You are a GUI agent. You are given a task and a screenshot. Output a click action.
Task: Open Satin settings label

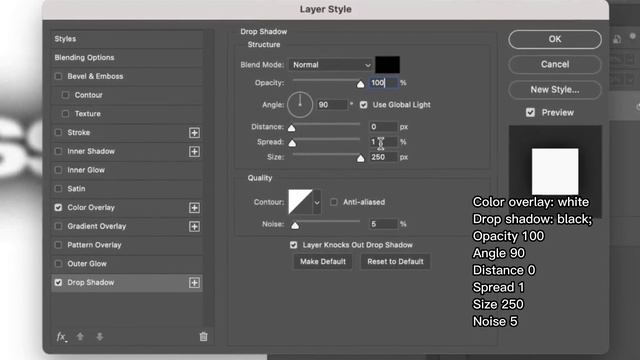point(76,189)
